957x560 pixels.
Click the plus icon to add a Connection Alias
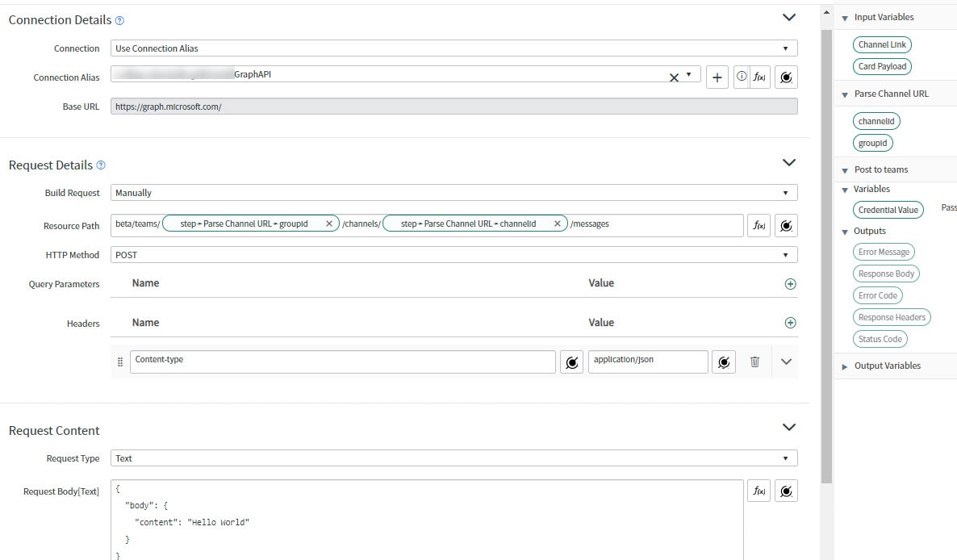pyautogui.click(x=717, y=77)
